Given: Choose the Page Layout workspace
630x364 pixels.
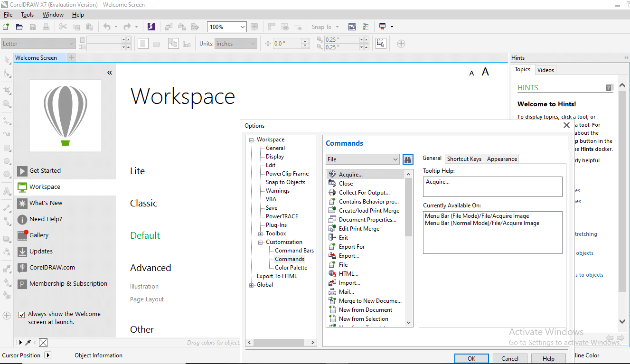Looking at the screenshot, I should coord(147,299).
